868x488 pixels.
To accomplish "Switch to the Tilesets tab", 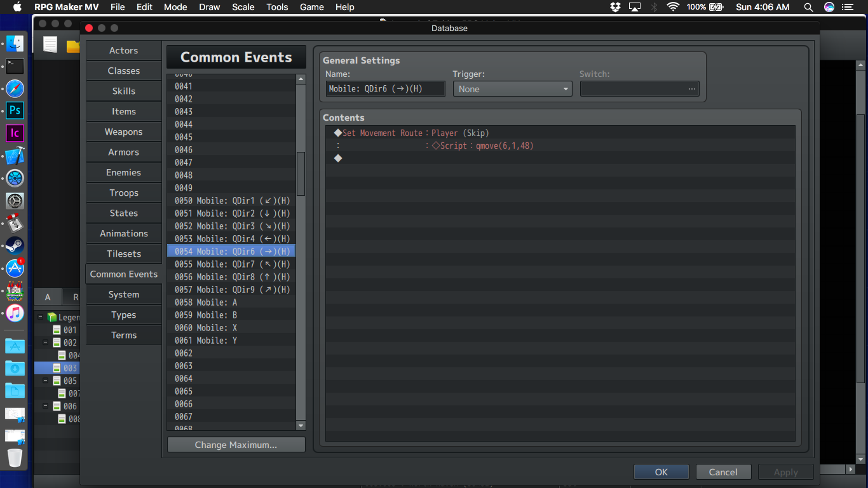I will (123, 254).
